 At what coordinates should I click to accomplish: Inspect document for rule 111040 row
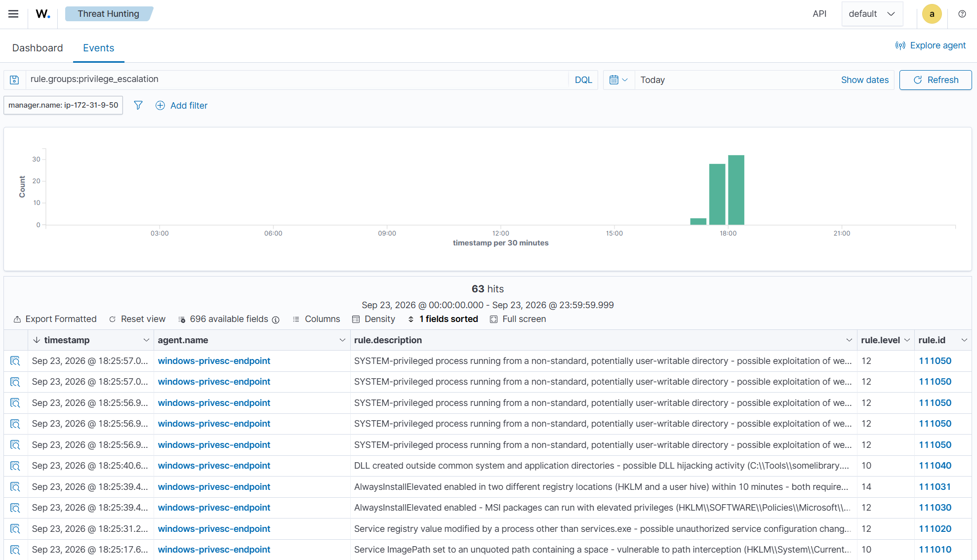click(15, 466)
